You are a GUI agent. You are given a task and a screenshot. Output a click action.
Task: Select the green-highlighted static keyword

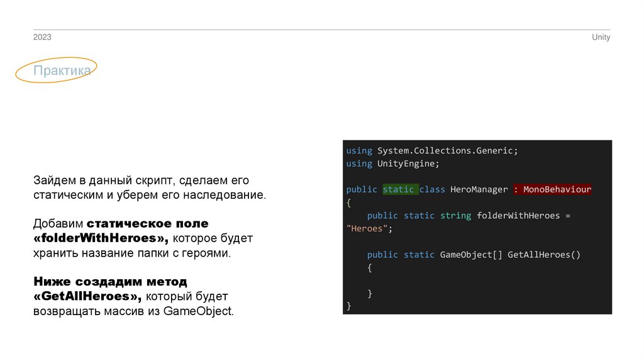point(399,189)
